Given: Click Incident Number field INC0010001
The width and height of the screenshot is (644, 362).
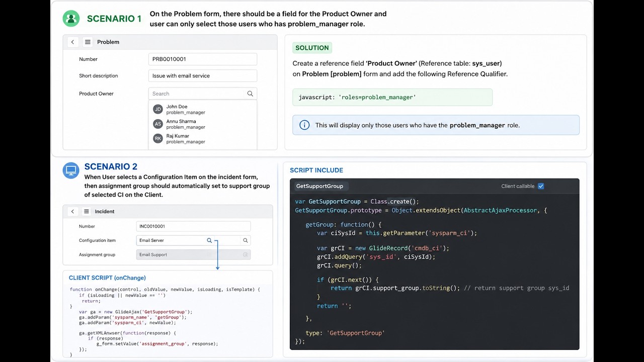Looking at the screenshot, I should click(x=193, y=226).
